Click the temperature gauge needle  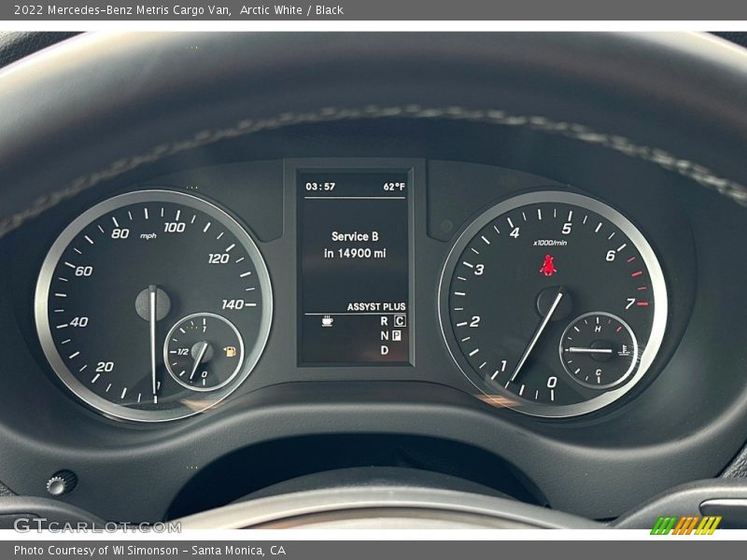[590, 350]
